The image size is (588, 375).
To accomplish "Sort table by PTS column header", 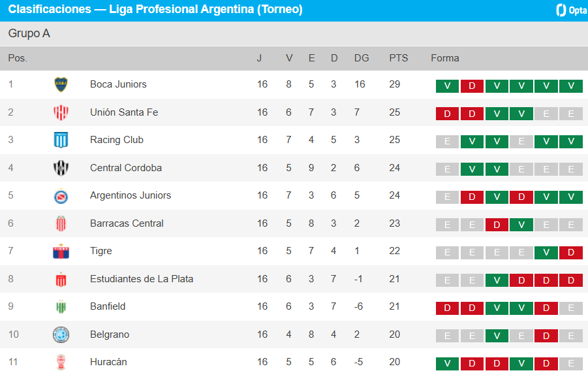I will [398, 58].
